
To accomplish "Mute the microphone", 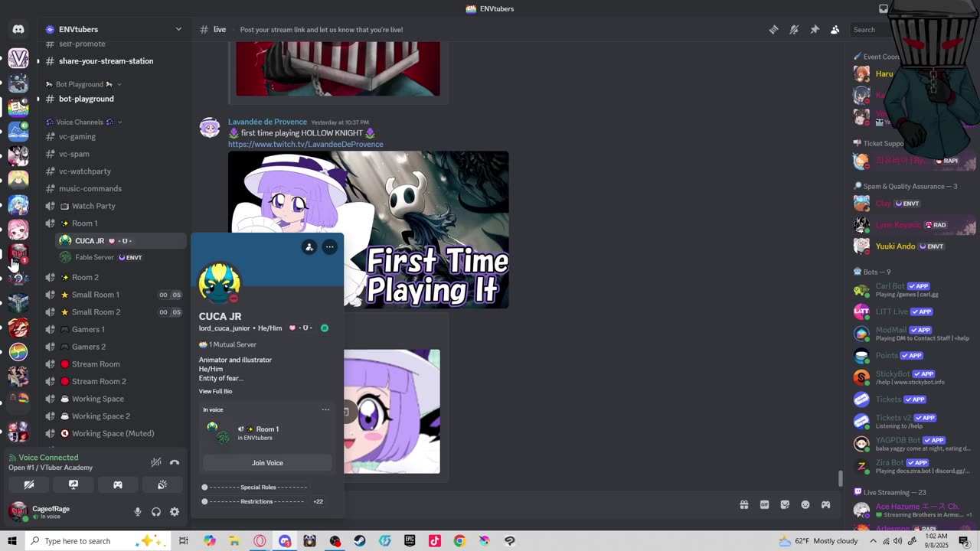I will 138,512.
